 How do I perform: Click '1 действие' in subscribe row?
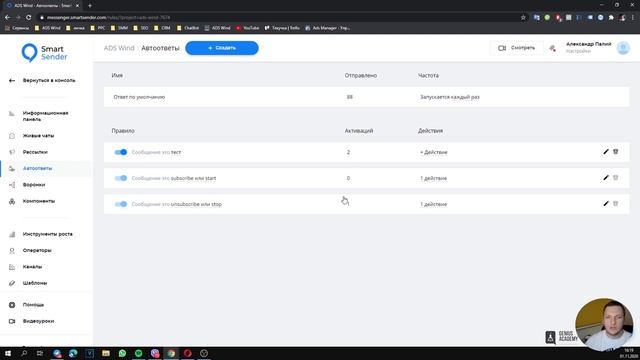[x=433, y=178]
